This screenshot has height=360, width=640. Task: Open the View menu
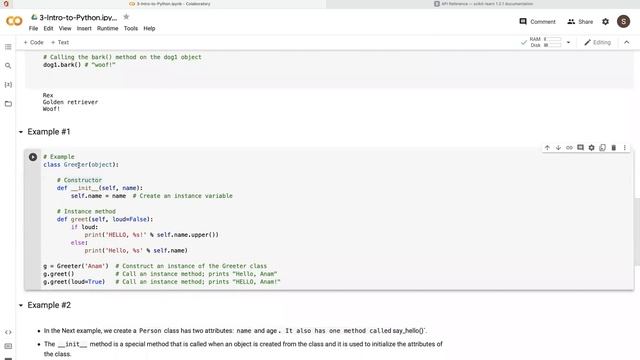(65, 29)
